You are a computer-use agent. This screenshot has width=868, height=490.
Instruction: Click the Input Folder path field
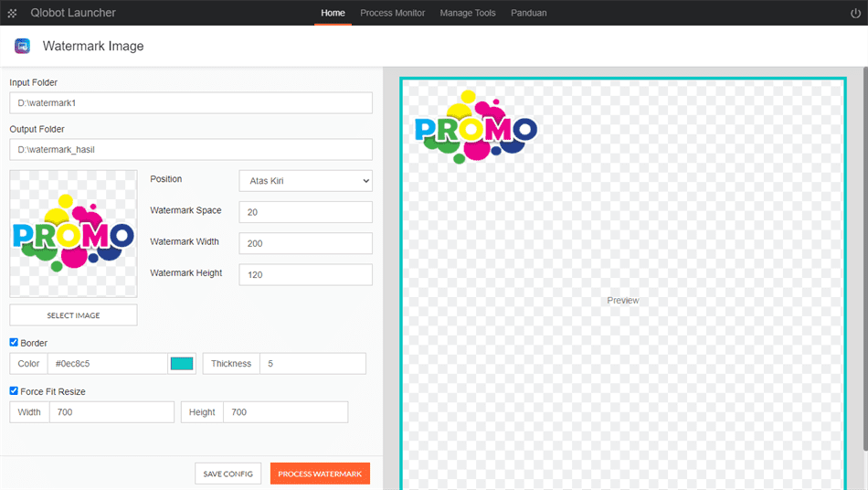[191, 102]
